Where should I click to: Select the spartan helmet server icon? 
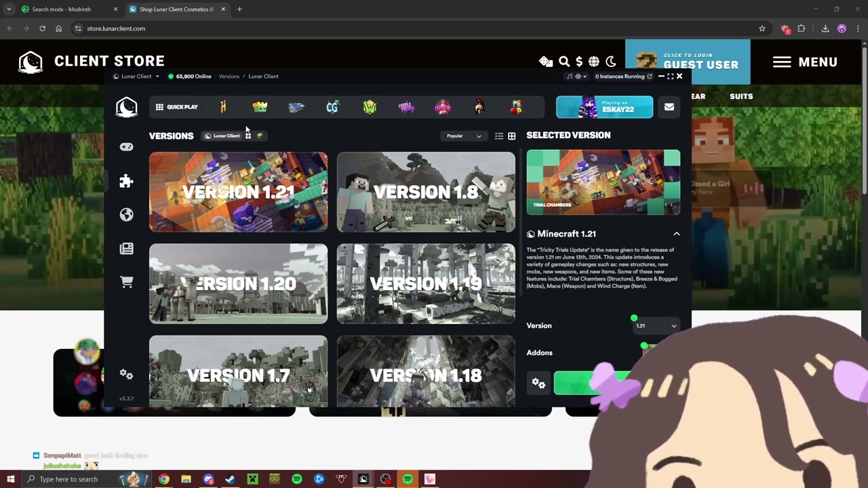click(479, 107)
